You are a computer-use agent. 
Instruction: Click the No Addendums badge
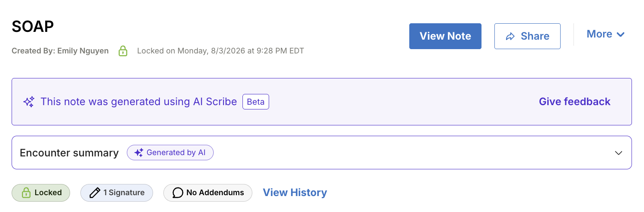coord(208,193)
